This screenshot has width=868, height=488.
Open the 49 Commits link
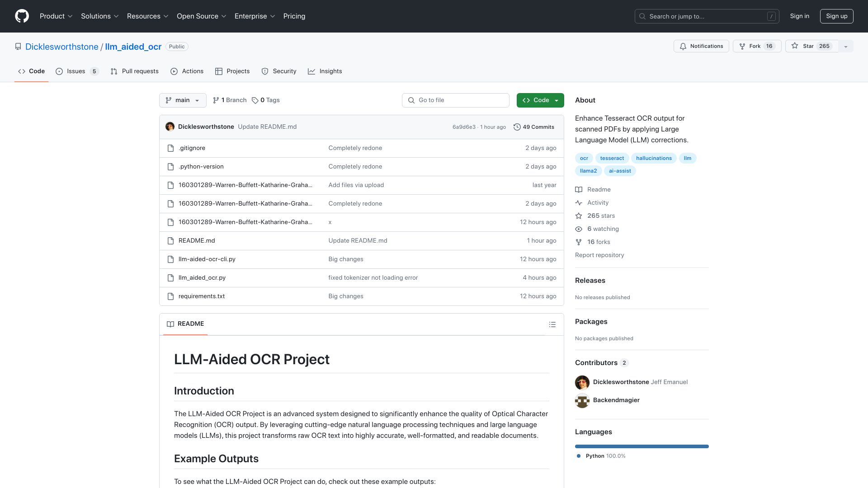coord(534,127)
